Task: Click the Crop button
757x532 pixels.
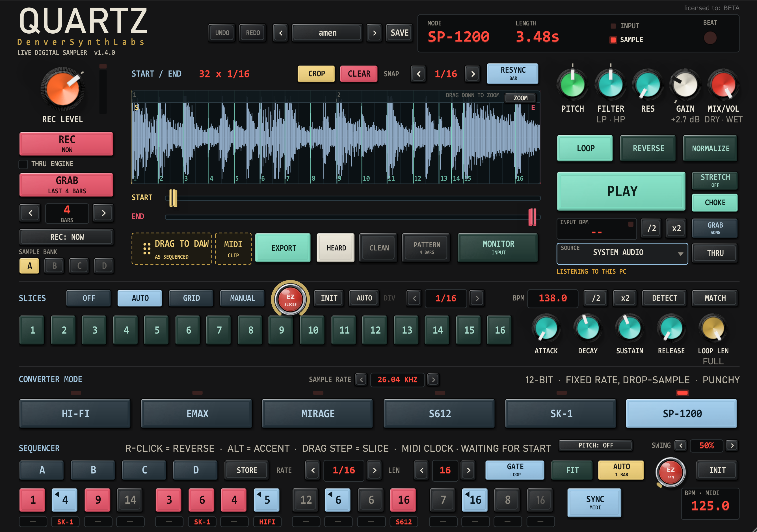Action: tap(316, 73)
